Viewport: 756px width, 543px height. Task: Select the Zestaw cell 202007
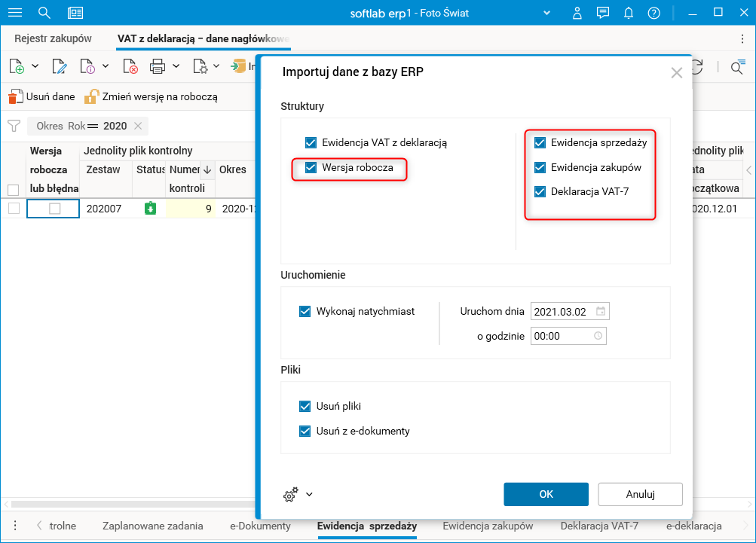[106, 209]
